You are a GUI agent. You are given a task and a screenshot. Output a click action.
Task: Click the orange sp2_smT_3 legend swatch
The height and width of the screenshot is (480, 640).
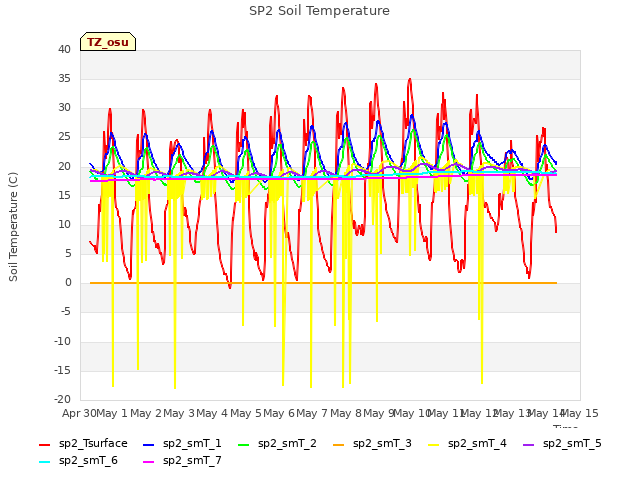[339, 444]
